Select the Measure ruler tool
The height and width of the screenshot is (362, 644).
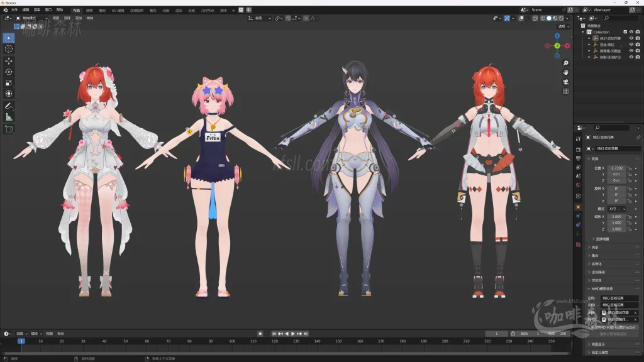9,118
